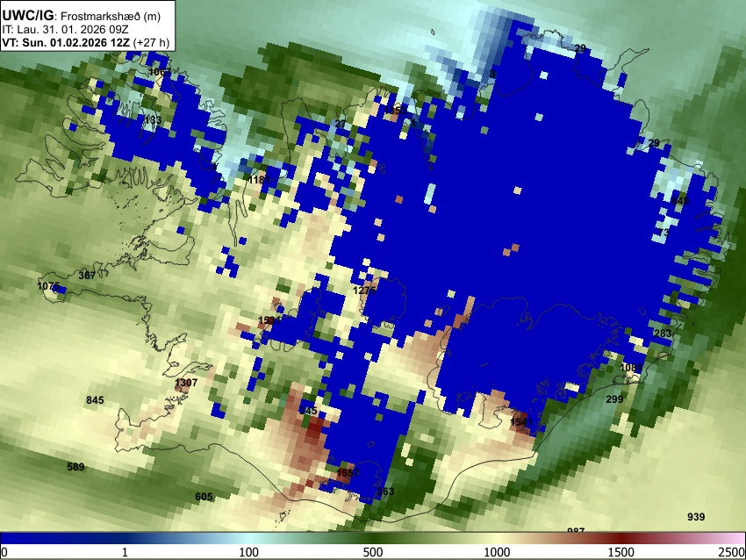
Task: Click the map value '1067'
Action: pos(160,72)
